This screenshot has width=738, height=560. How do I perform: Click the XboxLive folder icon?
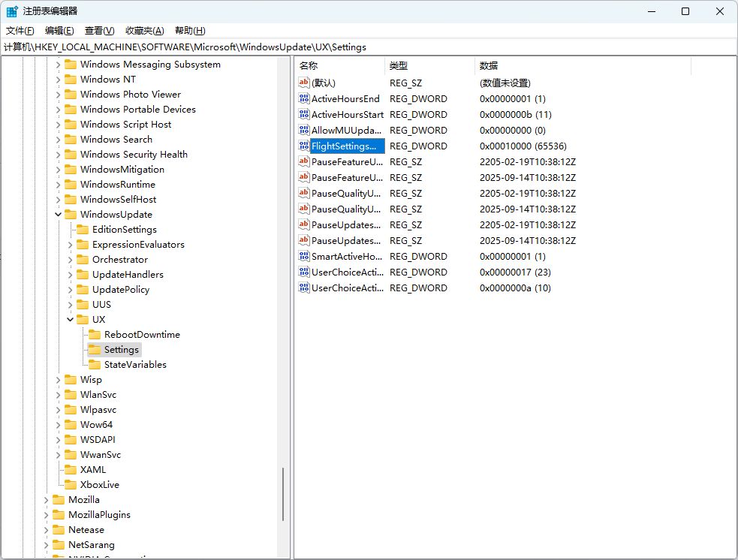tap(71, 485)
